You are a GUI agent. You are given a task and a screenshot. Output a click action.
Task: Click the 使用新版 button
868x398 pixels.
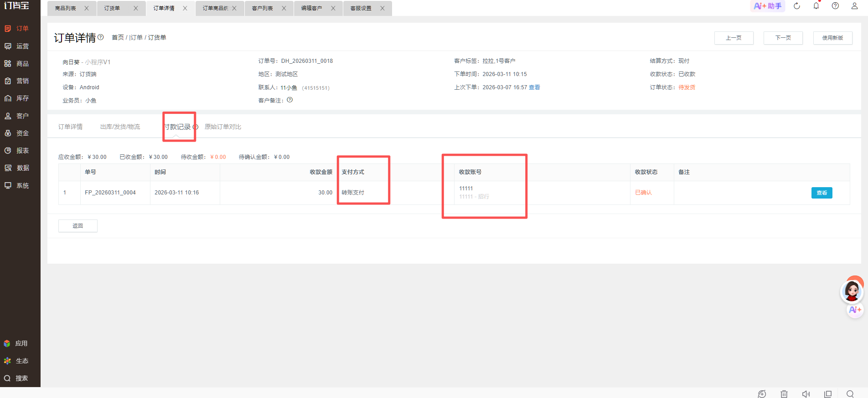tap(833, 38)
